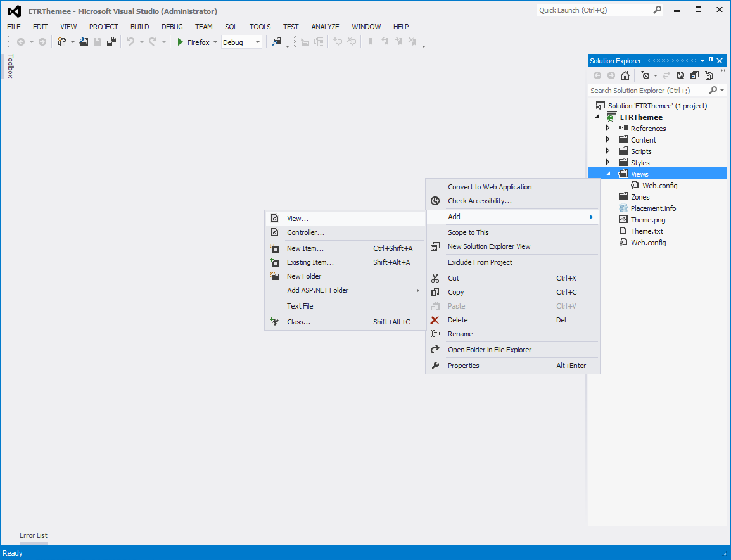
Task: Expand the References node
Action: click(607, 128)
